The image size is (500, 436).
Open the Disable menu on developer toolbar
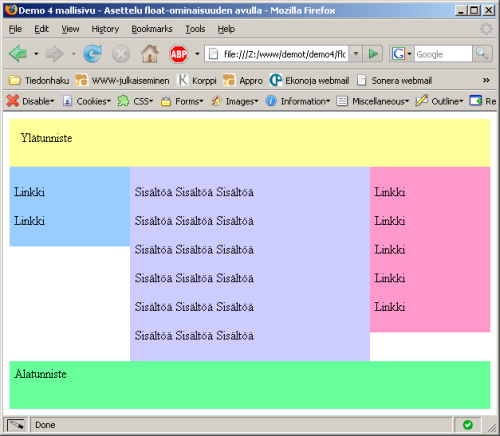tap(30, 101)
